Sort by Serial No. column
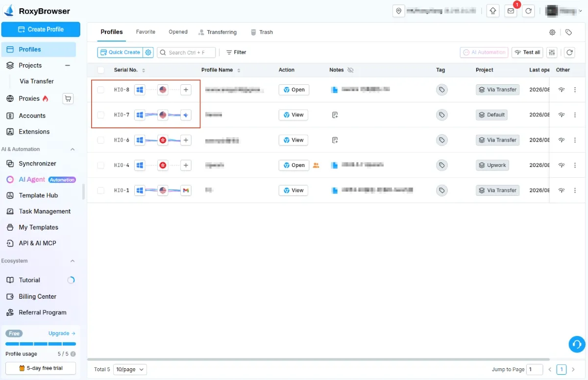This screenshot has width=588, height=380. pyautogui.click(x=144, y=71)
